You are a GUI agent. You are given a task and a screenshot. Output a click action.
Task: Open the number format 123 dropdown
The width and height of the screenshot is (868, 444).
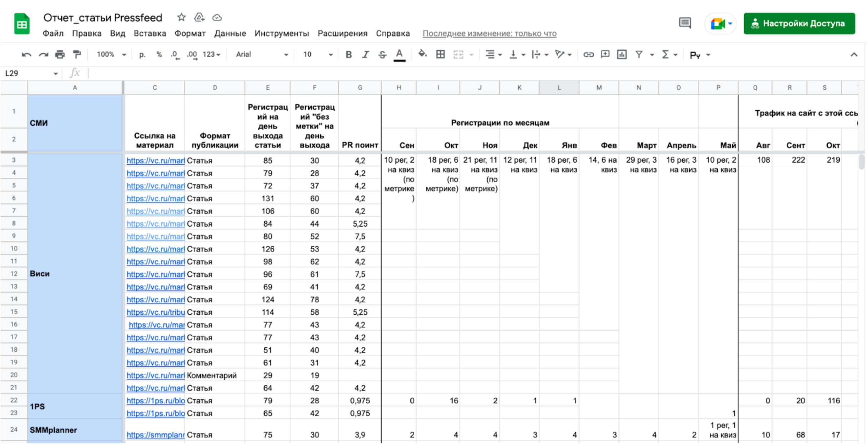tap(211, 55)
